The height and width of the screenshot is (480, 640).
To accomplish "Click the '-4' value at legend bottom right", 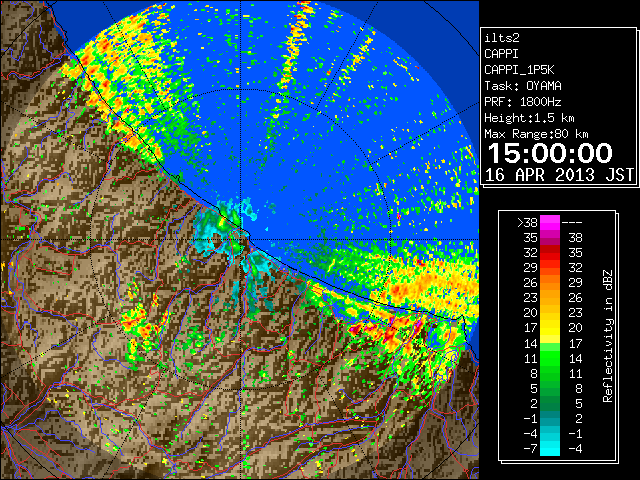I will point(575,449).
